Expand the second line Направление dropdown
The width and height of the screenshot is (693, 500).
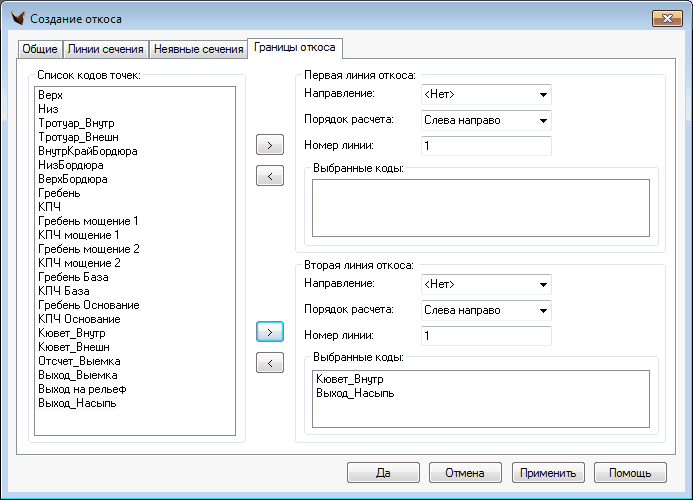486,284
